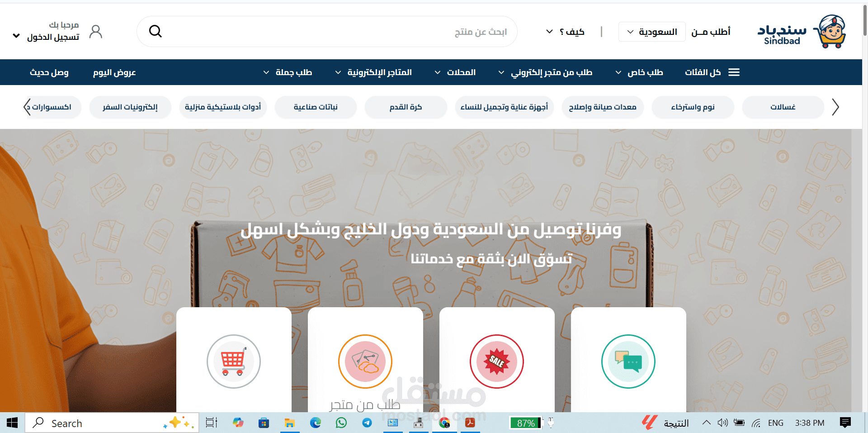Expand the المتاجر الإلكترونية menu
868x433 pixels.
[373, 72]
